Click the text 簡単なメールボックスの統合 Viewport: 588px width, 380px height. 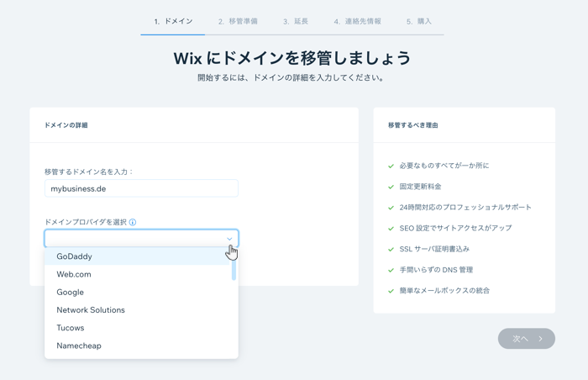(444, 290)
